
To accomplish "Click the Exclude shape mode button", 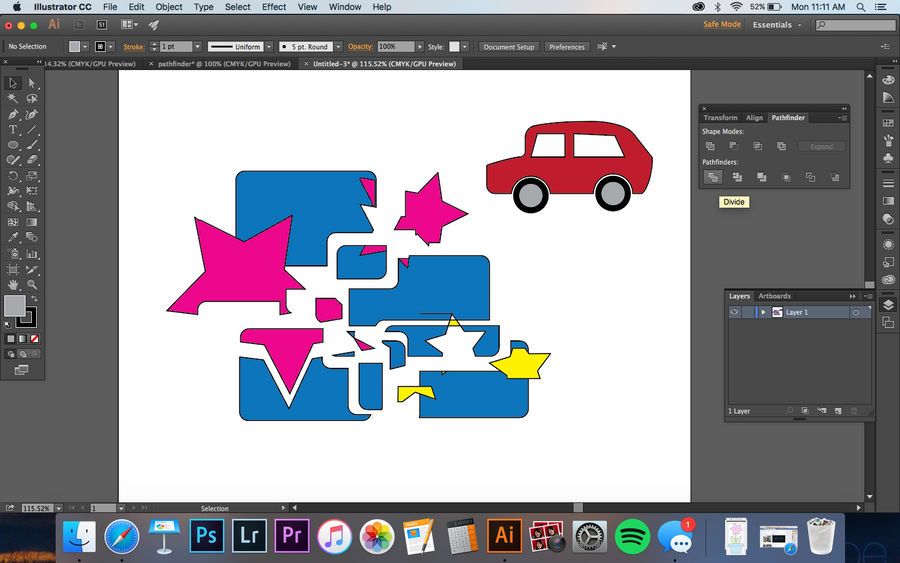I will (781, 146).
